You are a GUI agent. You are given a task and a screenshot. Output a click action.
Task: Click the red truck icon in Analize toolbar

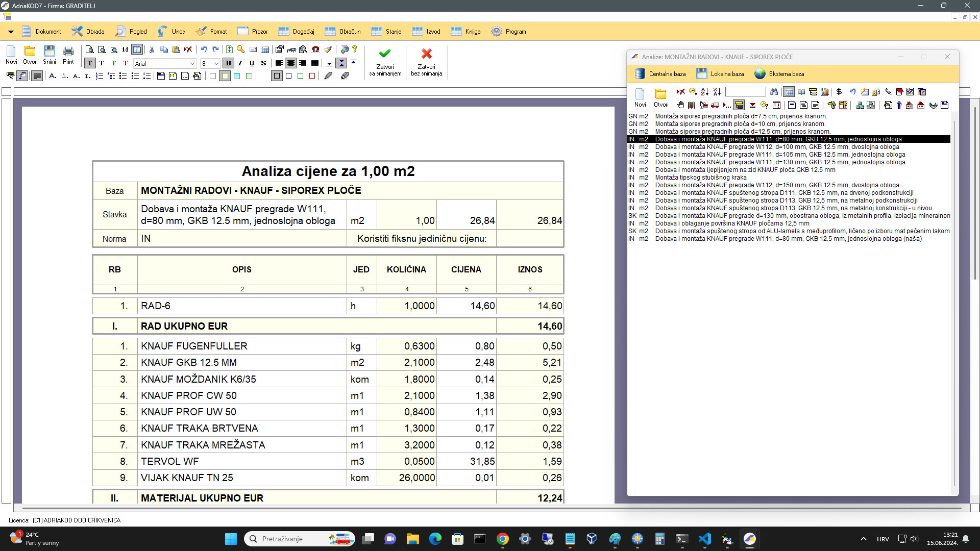tap(715, 105)
